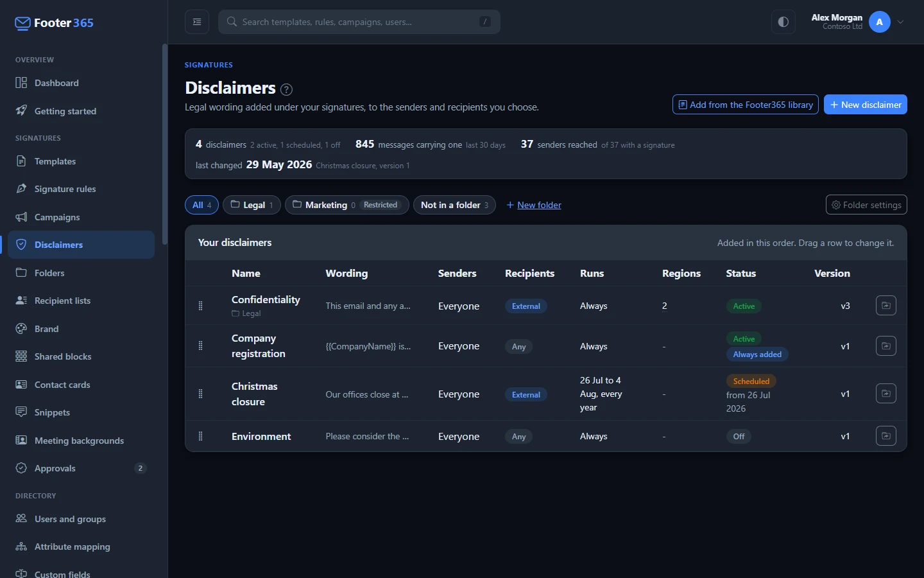924x578 pixels.
Task: Click the move-to-folder icon on Company registration row
Action: tap(886, 346)
